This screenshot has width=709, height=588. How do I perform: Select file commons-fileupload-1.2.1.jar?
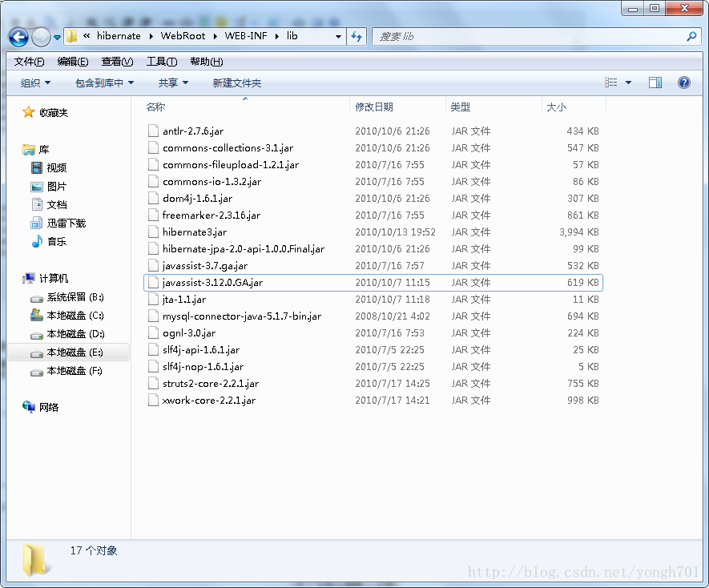[373, 165]
